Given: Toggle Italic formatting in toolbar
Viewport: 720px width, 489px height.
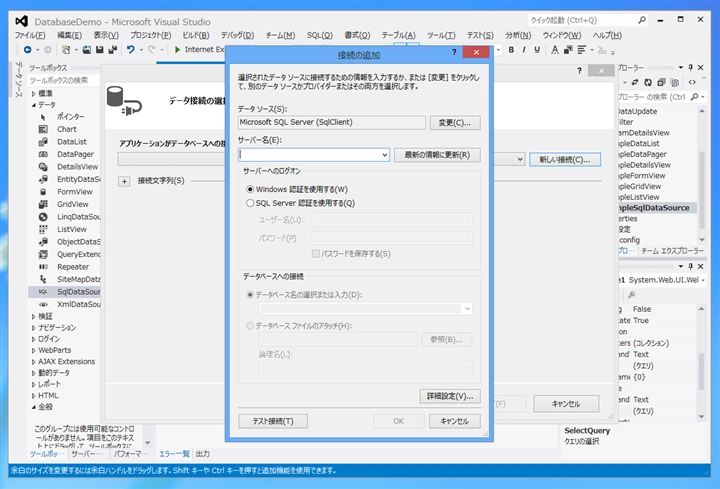Looking at the screenshot, I should point(524,50).
